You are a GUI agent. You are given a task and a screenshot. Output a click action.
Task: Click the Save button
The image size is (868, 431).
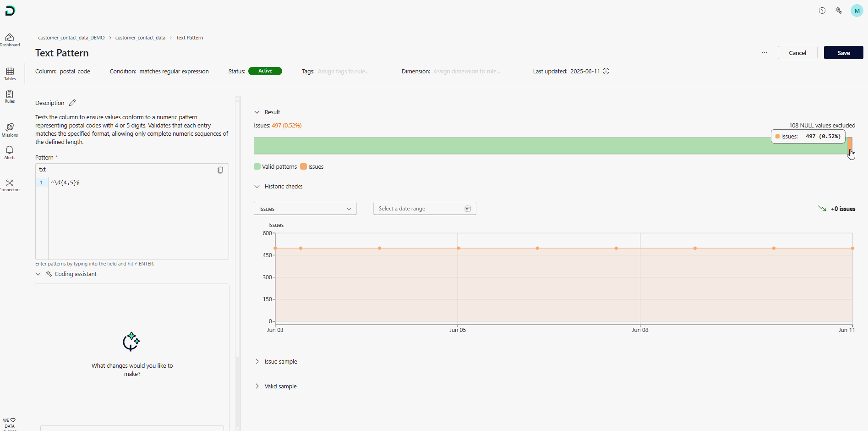[x=843, y=53]
